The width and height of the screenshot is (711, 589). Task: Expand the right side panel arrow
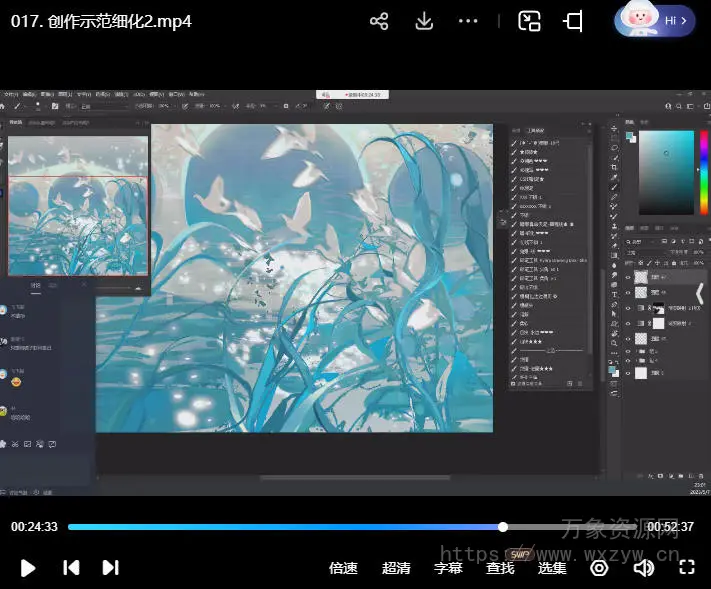coord(700,293)
